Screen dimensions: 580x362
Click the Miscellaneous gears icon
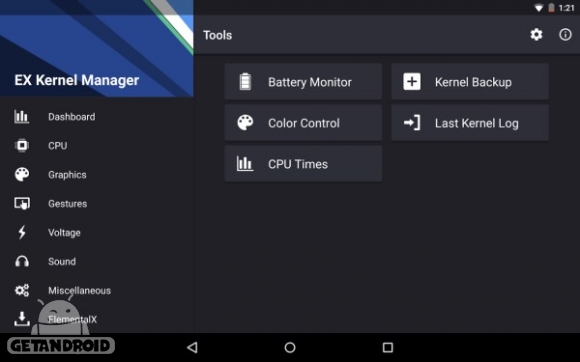[22, 290]
